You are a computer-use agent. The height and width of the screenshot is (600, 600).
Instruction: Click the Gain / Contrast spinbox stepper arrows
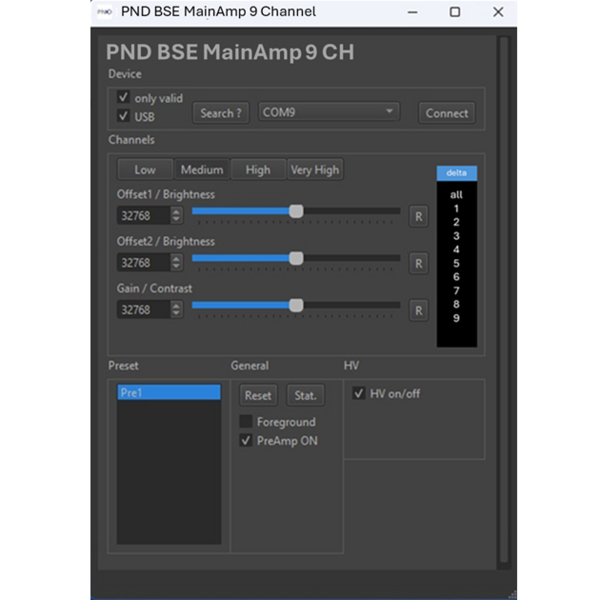[177, 310]
